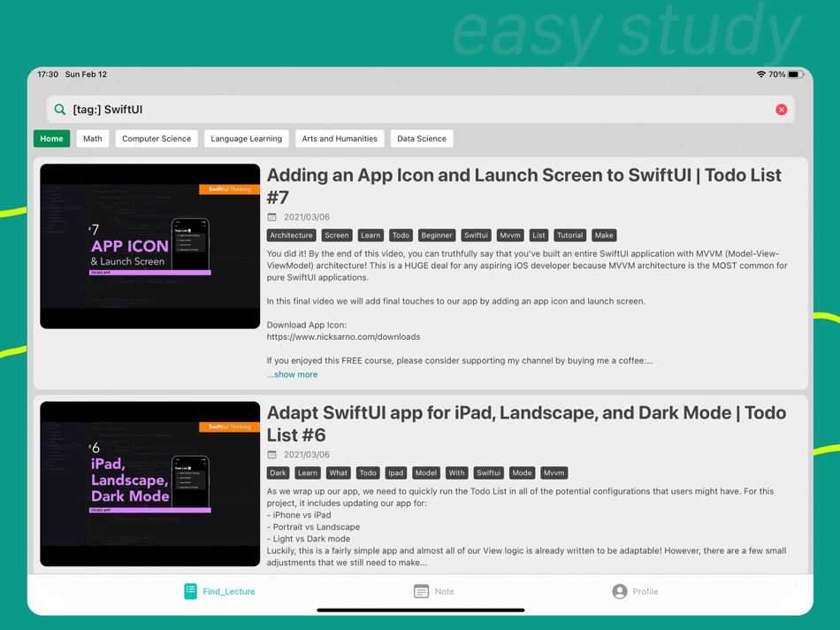
Task: Clear the search using the red X icon
Action: tap(781, 108)
